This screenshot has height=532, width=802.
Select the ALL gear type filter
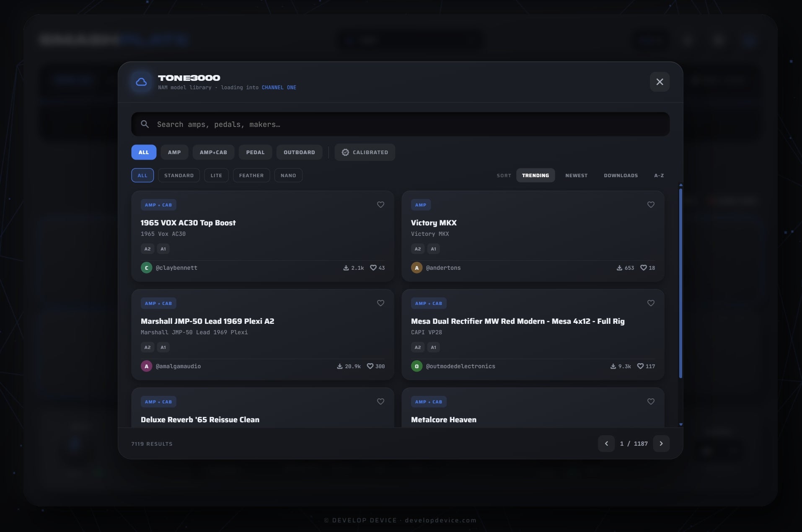coord(144,152)
